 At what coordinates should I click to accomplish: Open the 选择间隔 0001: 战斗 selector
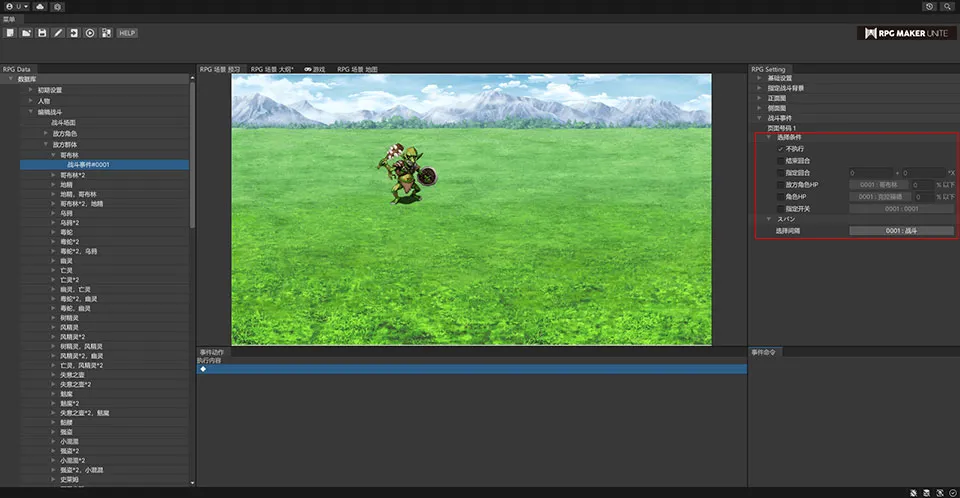901,231
